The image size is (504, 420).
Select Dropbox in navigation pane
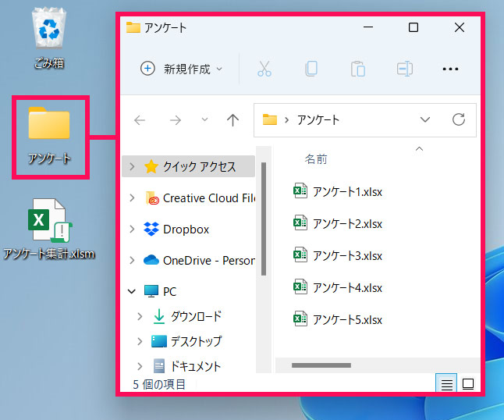(186, 229)
